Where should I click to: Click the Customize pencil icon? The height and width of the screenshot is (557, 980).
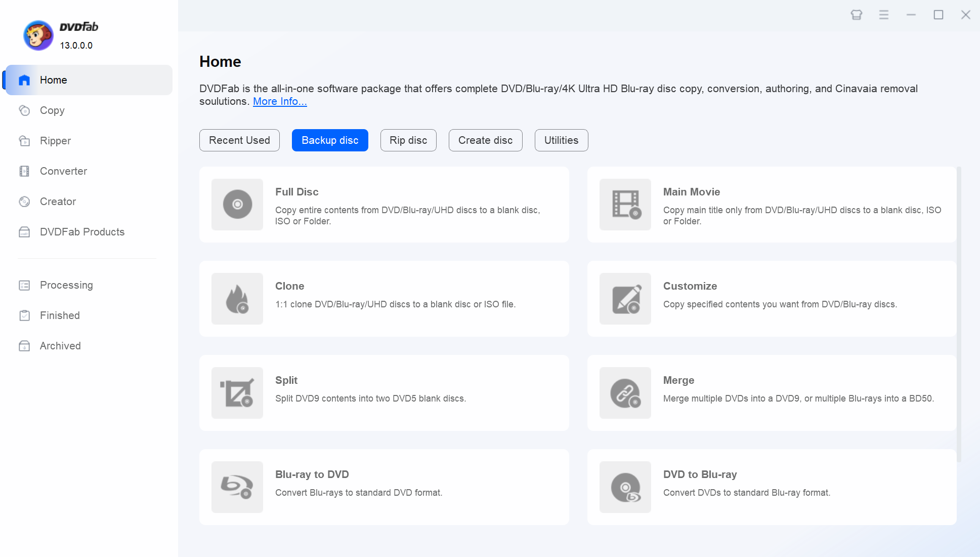point(625,299)
